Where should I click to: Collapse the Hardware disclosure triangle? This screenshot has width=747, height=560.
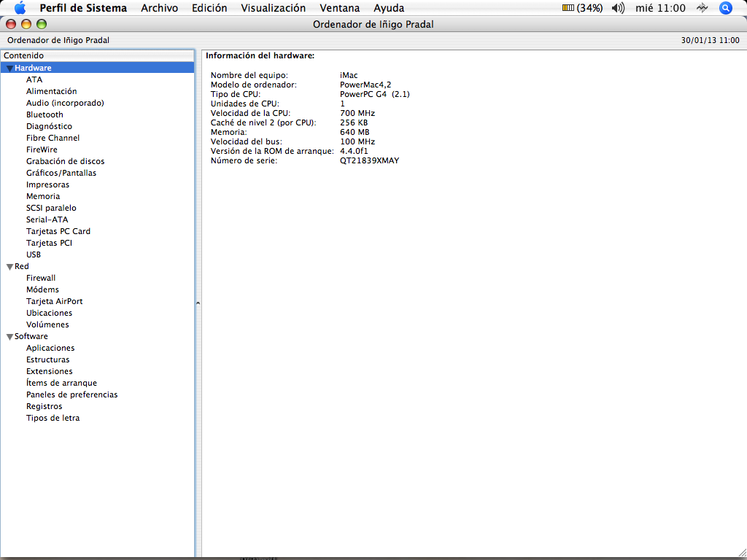(9, 69)
